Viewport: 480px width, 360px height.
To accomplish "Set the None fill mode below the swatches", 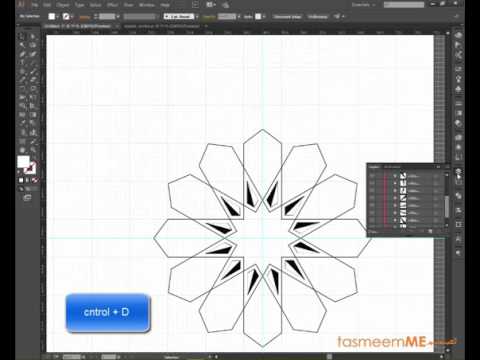I will [x=35, y=180].
